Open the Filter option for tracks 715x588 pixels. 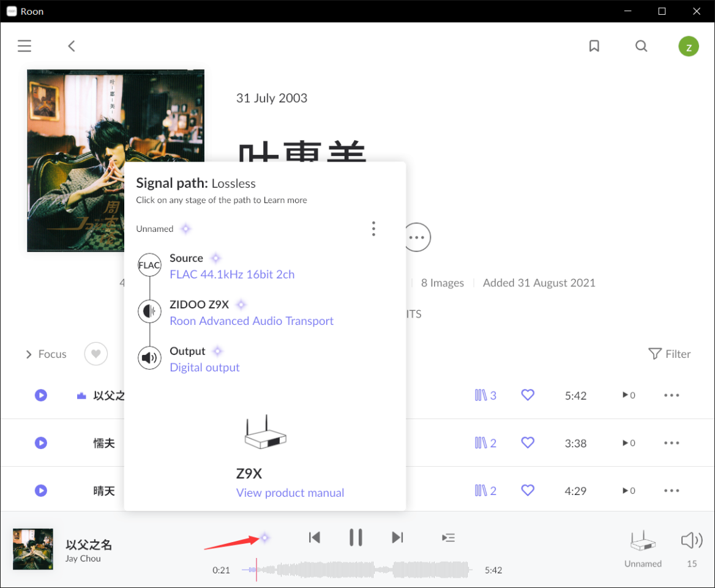[669, 354]
